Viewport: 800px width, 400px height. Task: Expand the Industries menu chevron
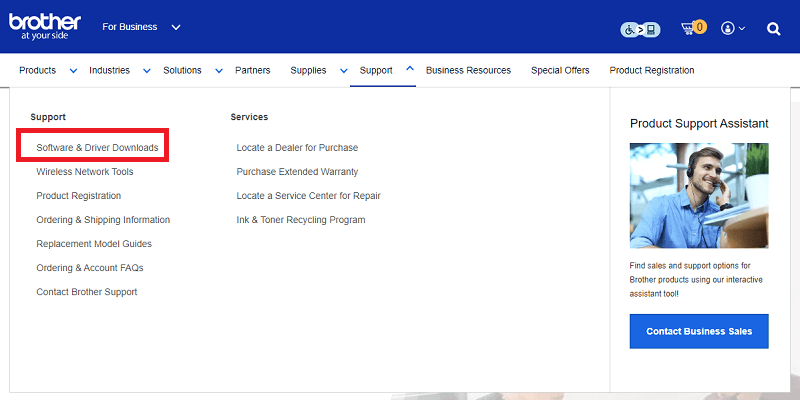click(146, 70)
